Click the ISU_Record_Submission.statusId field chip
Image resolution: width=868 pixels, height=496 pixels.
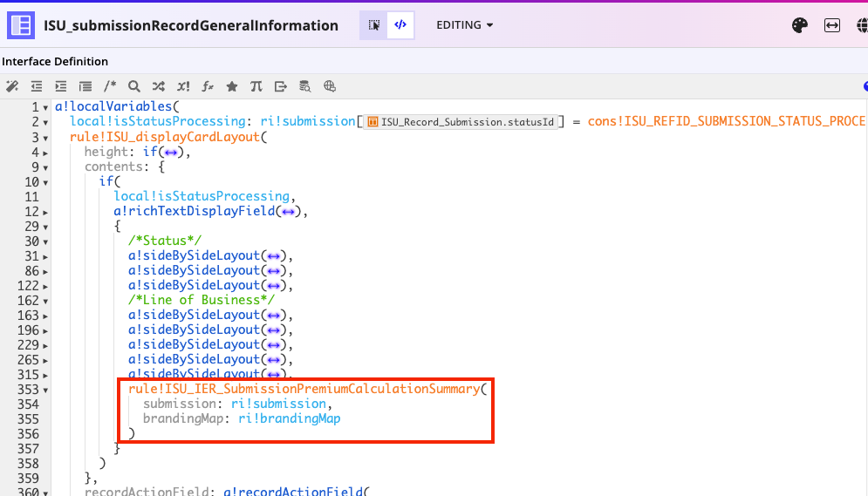pos(461,122)
